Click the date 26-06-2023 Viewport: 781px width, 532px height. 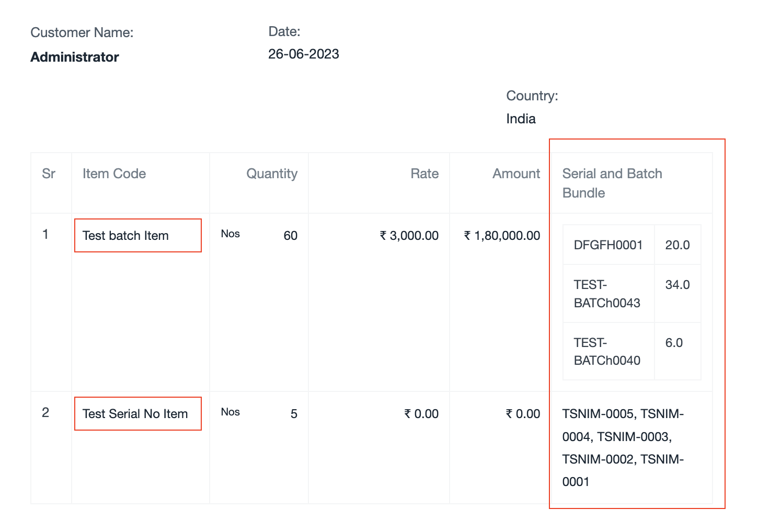[x=303, y=54]
